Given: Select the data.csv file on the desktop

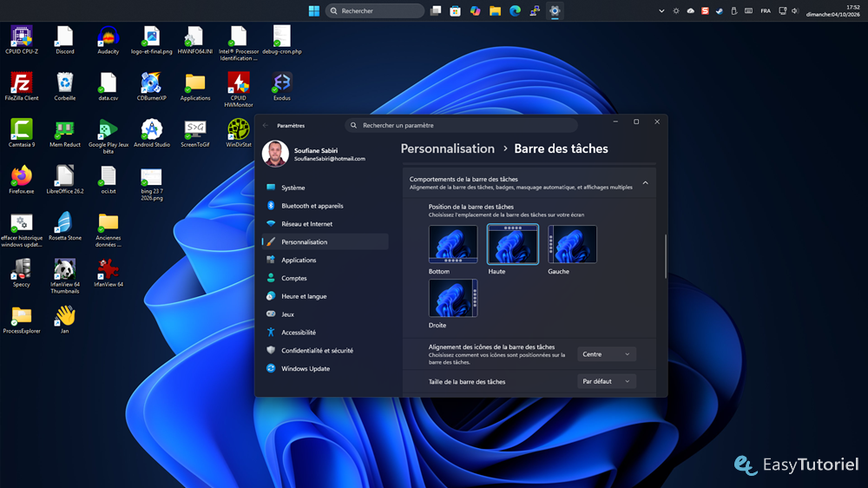Looking at the screenshot, I should (x=108, y=87).
